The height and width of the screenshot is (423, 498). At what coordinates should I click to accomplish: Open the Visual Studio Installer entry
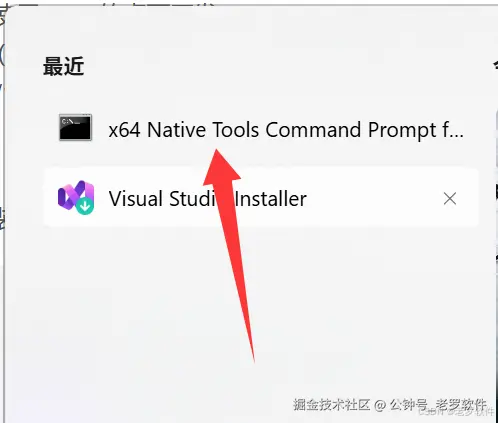click(261, 198)
